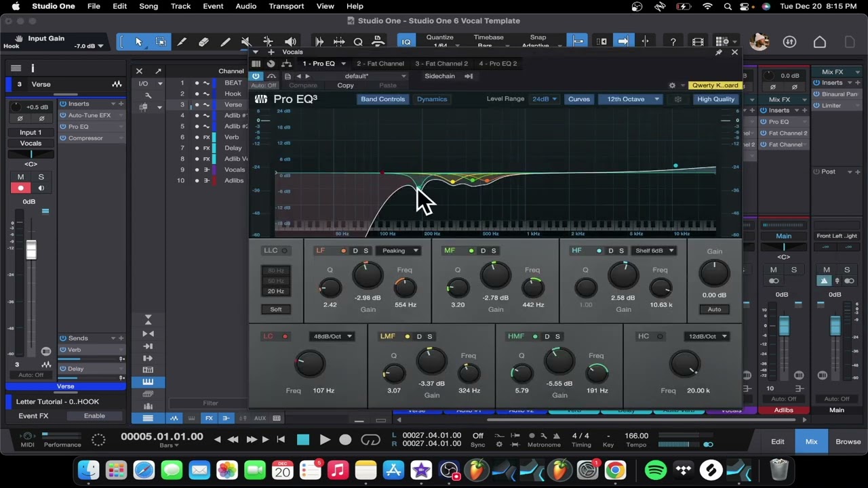
Task: Open Spotify from the Dock
Action: click(655, 469)
